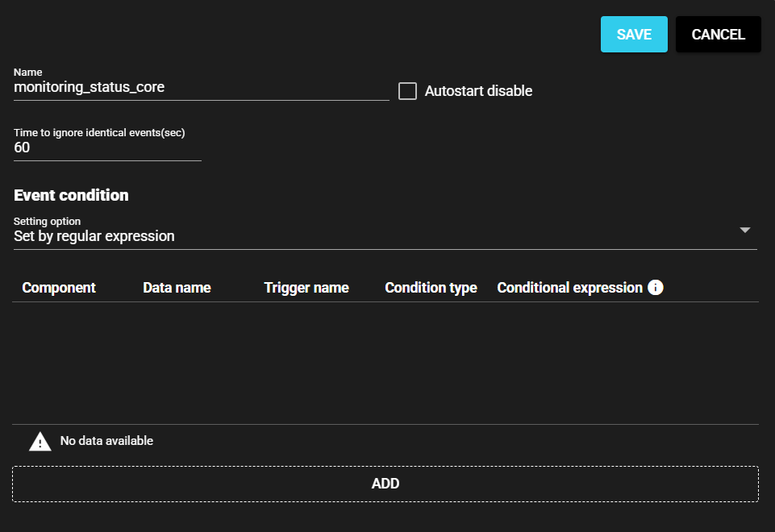Click ADD to create a condition row

point(385,484)
